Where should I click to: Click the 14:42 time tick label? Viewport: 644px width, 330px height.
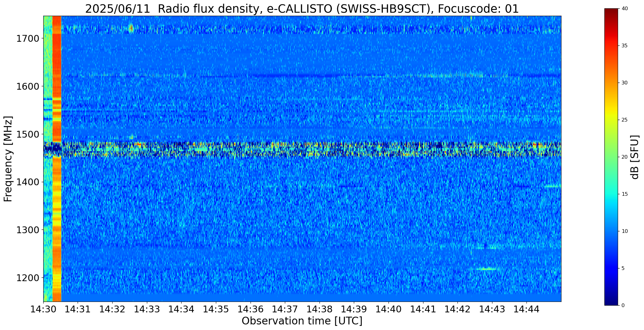[457, 309]
